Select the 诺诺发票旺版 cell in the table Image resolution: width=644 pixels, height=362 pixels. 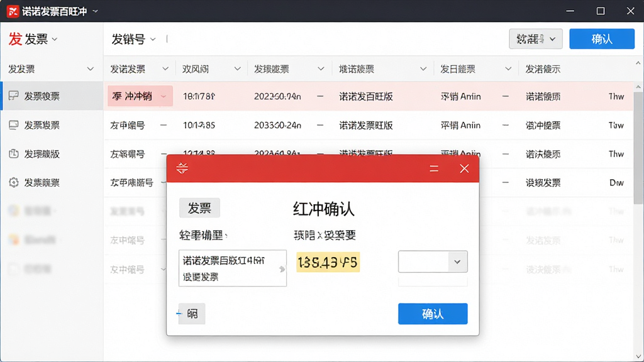[366, 125]
